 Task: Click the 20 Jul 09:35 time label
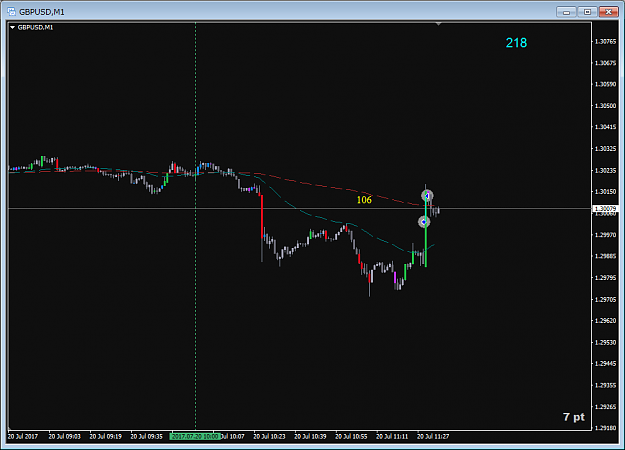tap(147, 436)
